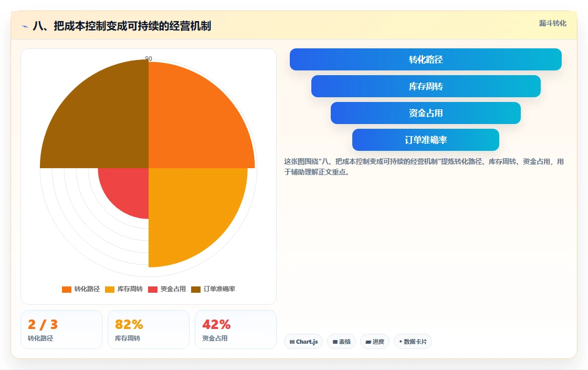Toggle the 订单准确率 legend entry in chart
588x370 pixels.
tap(213, 289)
